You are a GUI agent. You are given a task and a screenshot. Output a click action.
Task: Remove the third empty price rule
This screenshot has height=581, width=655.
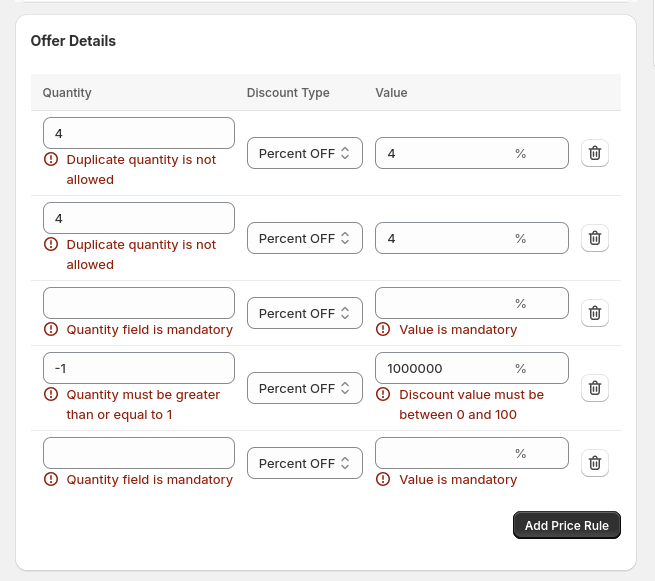[594, 313]
